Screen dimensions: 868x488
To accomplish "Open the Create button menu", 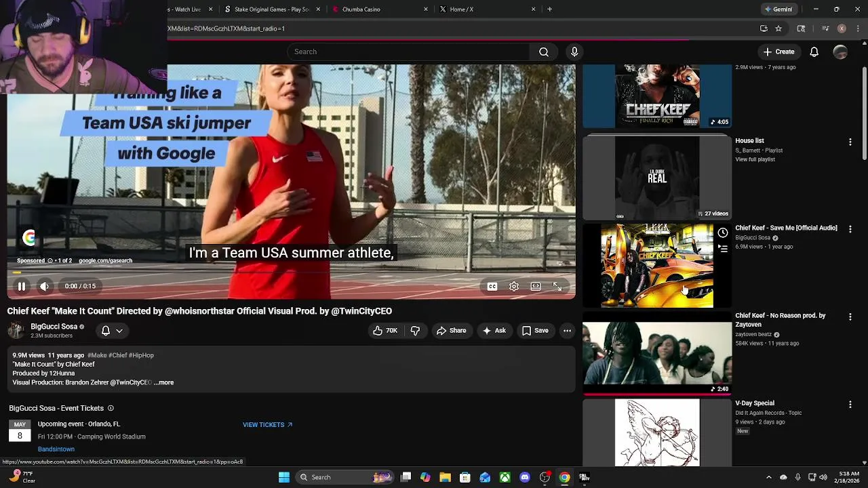I will point(778,52).
